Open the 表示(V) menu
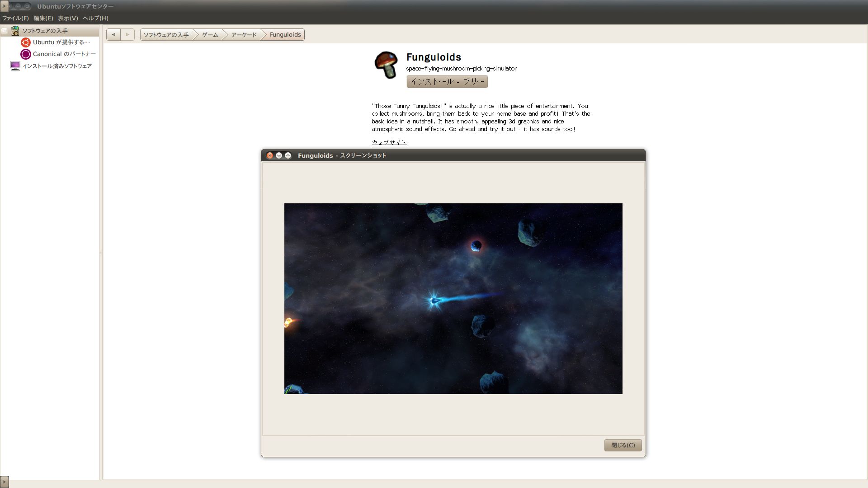This screenshot has height=488, width=868. coord(68,18)
